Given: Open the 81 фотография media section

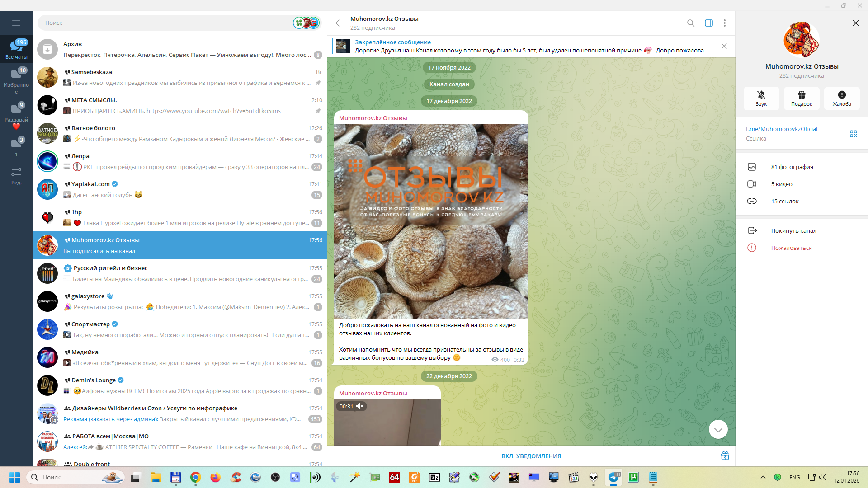Looking at the screenshot, I should pos(792,167).
